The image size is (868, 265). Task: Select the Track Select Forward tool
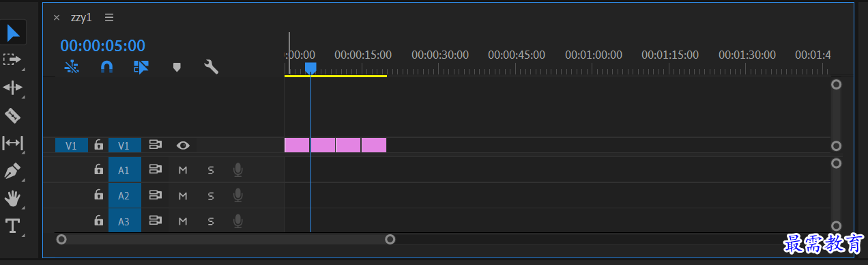click(12, 59)
